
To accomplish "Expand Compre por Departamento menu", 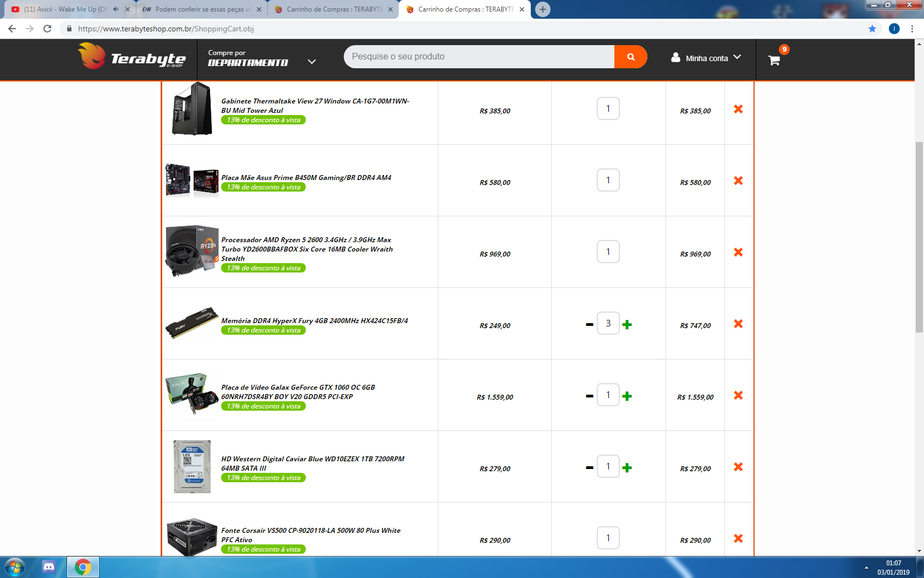I will click(262, 58).
